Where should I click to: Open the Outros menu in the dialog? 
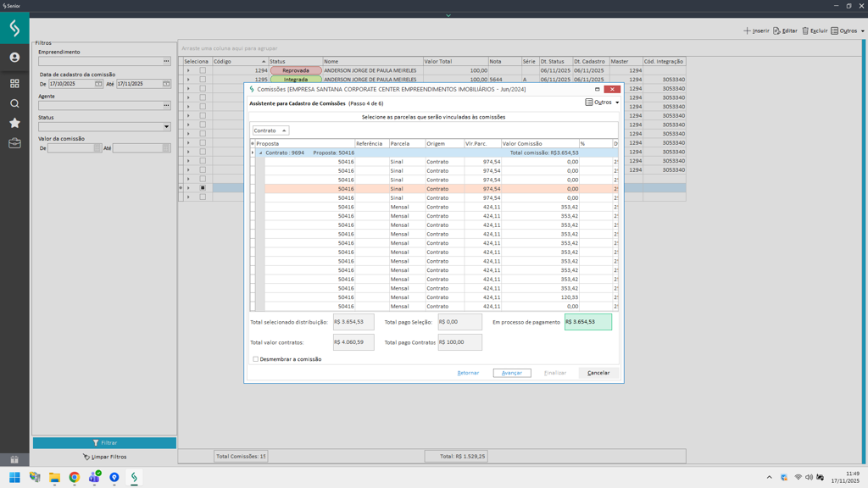click(x=602, y=103)
